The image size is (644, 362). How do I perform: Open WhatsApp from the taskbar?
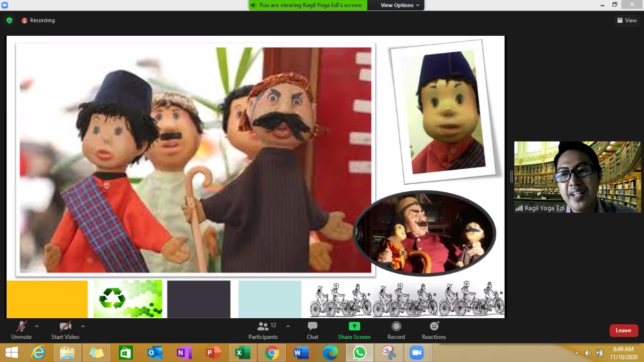[x=359, y=353]
